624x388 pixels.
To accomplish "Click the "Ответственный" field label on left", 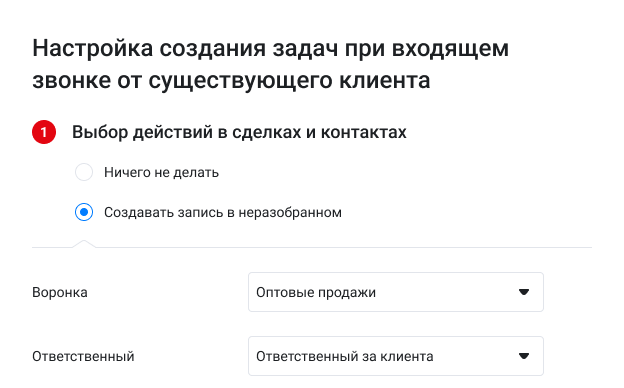I will [83, 356].
